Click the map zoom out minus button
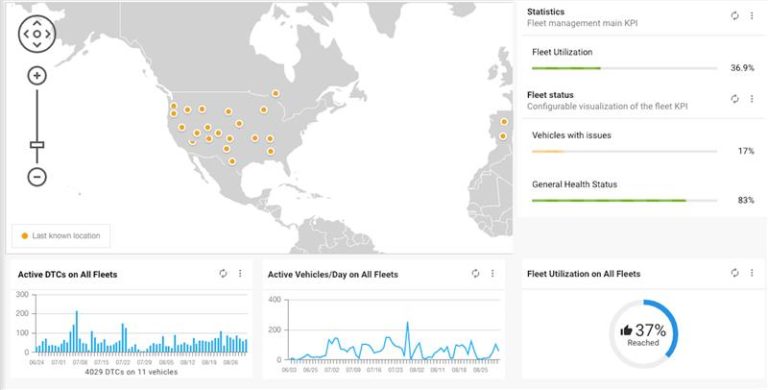Image resolution: width=768 pixels, height=390 pixels. 37,176
